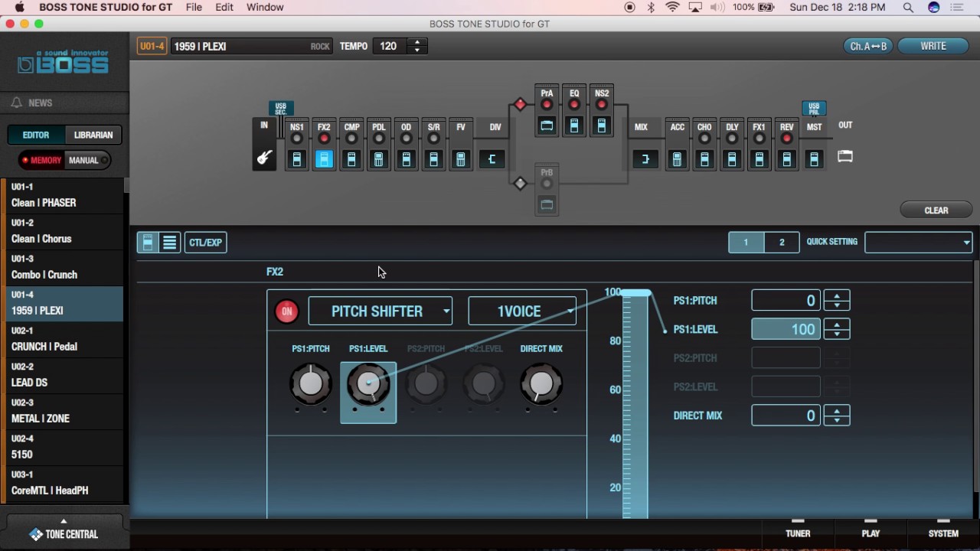This screenshot has height=551, width=980.
Task: Click the PS1:PITCH value field
Action: 786,300
